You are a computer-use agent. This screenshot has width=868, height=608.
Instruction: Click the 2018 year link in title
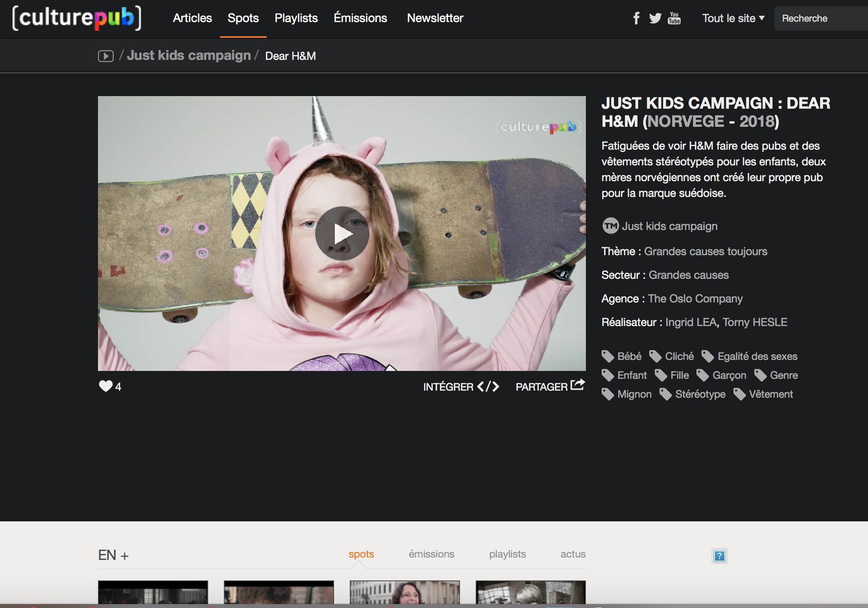(x=757, y=121)
